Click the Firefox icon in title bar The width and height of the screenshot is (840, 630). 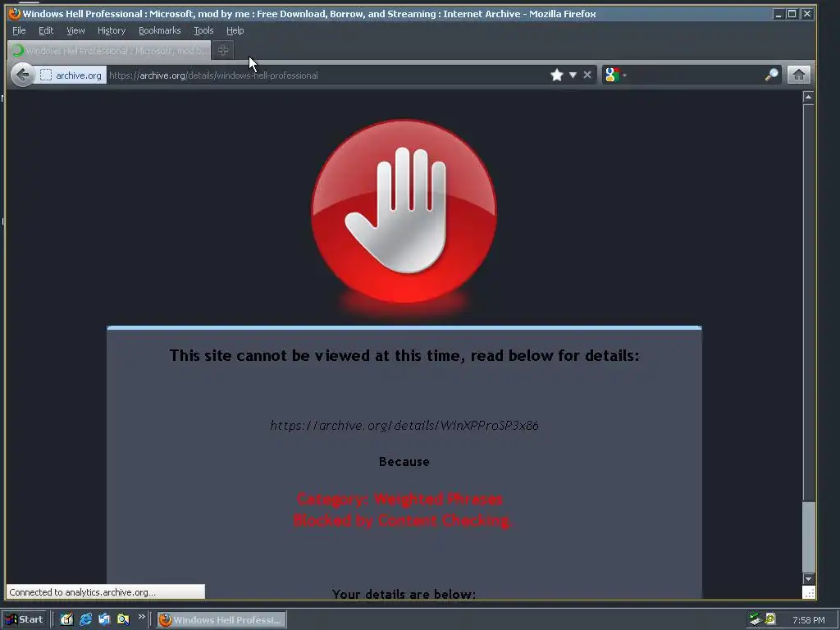pyautogui.click(x=15, y=13)
